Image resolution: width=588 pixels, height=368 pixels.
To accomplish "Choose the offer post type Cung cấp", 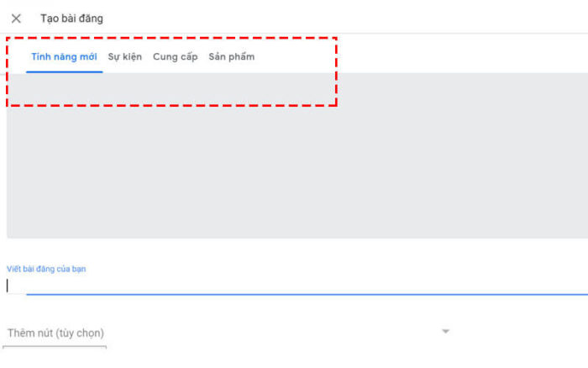I will 175,56.
